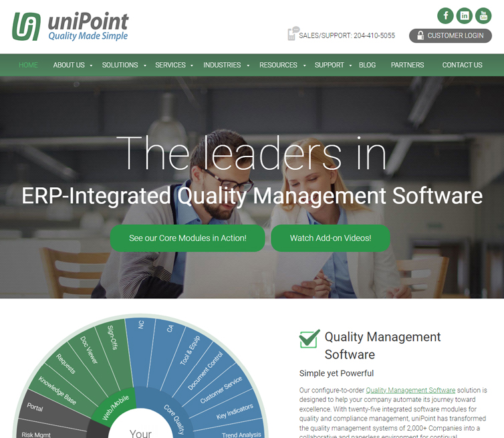Open the YouTube channel icon
This screenshot has height=438, width=504.
(x=483, y=15)
